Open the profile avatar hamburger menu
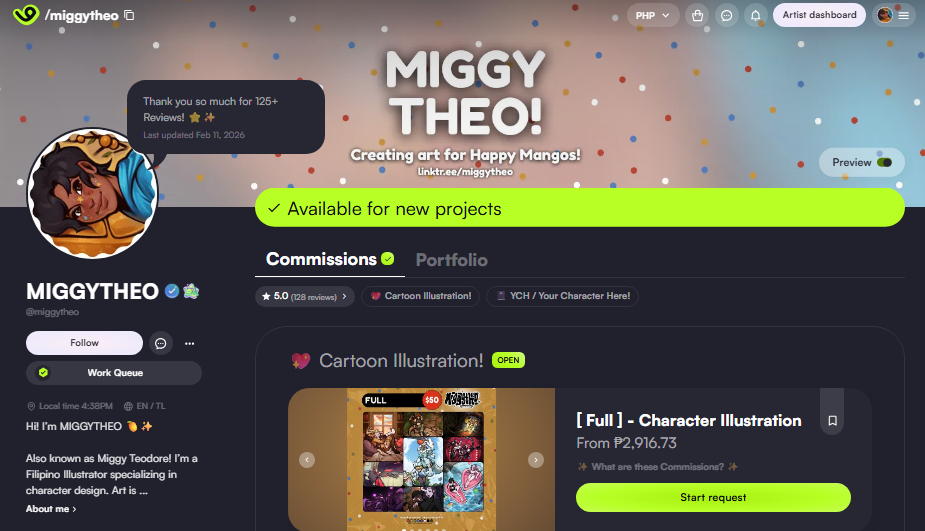This screenshot has height=531, width=925. tap(894, 15)
